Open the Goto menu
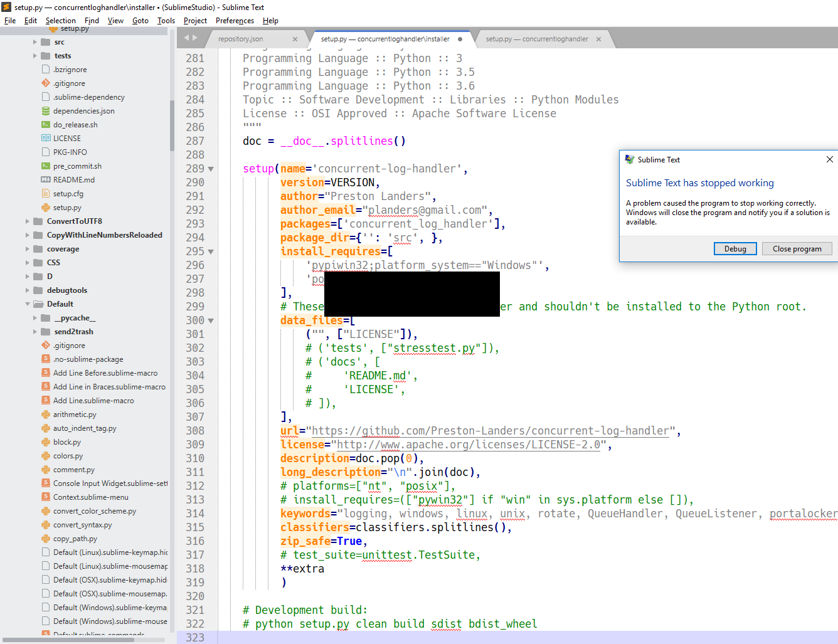This screenshot has height=644, width=838. [x=141, y=21]
